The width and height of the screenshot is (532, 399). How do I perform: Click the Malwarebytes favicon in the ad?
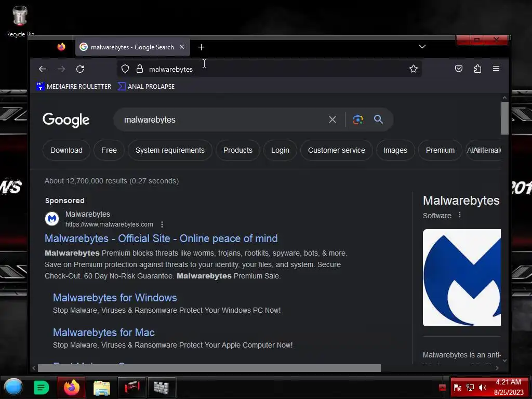point(52,219)
